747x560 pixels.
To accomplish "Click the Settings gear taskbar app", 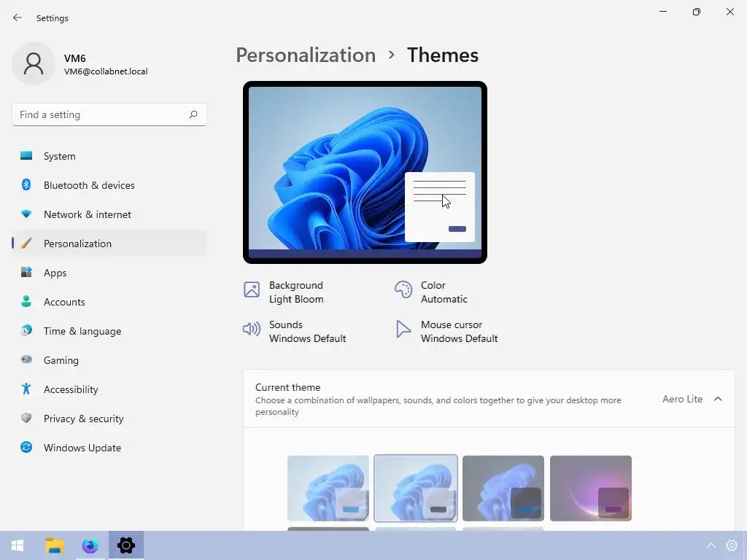I will 126,545.
